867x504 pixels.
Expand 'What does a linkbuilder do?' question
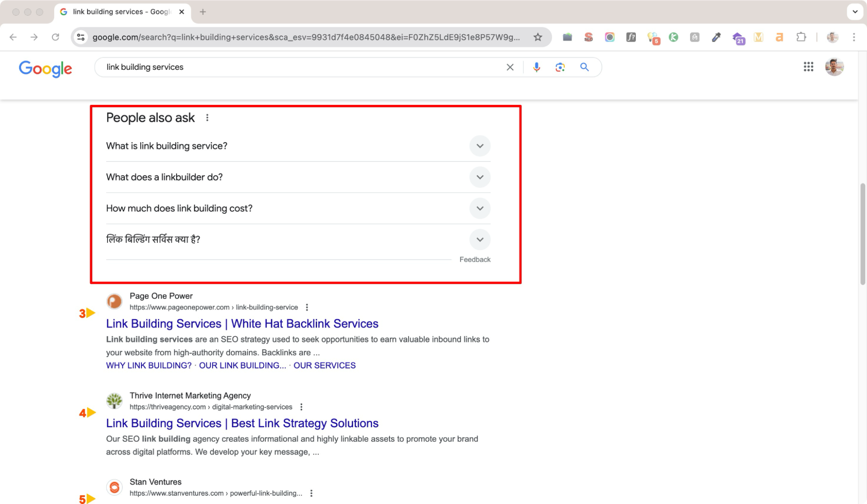pos(480,177)
